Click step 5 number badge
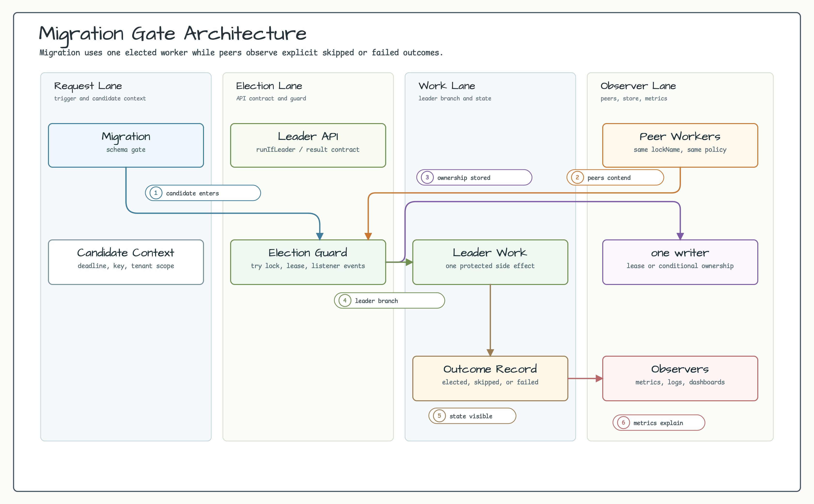The width and height of the screenshot is (814, 504). [439, 416]
